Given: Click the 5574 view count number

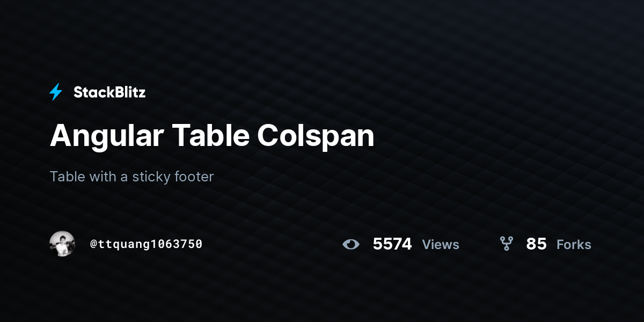Looking at the screenshot, I should click(392, 244).
